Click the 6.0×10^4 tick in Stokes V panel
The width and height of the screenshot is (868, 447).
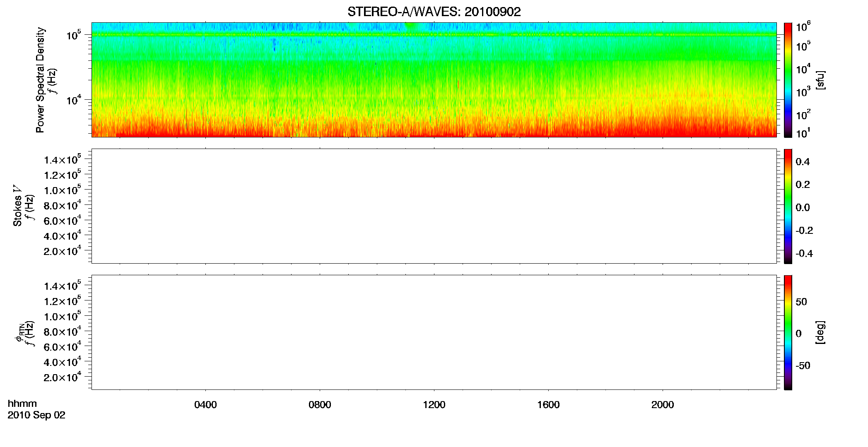click(x=63, y=220)
